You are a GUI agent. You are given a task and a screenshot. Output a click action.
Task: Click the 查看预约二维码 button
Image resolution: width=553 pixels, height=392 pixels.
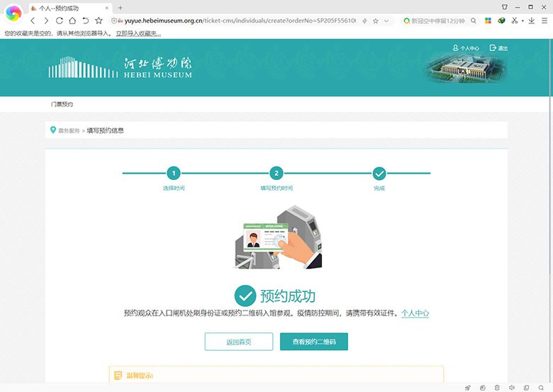pos(313,342)
